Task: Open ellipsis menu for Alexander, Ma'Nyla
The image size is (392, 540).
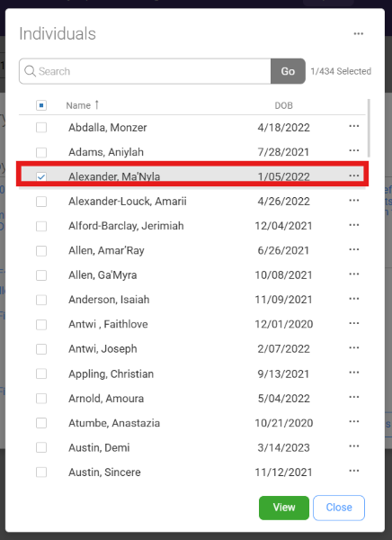Action: click(354, 175)
